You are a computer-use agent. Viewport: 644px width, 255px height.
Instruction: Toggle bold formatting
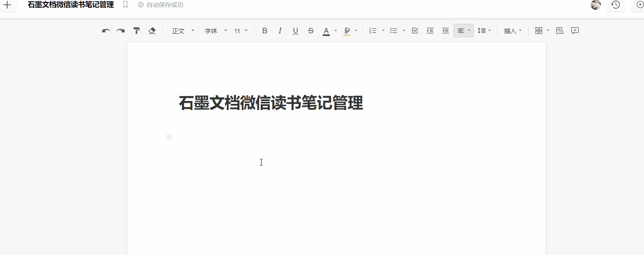tap(265, 31)
